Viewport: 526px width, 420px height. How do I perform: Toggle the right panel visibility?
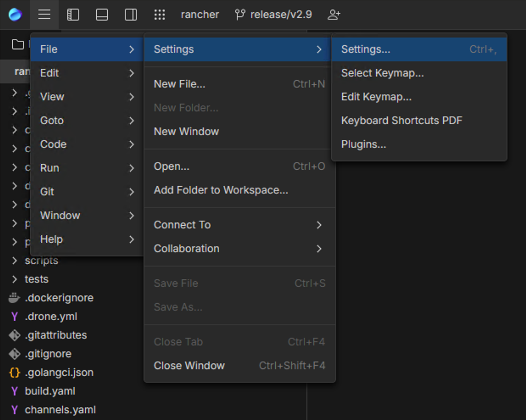(x=130, y=14)
